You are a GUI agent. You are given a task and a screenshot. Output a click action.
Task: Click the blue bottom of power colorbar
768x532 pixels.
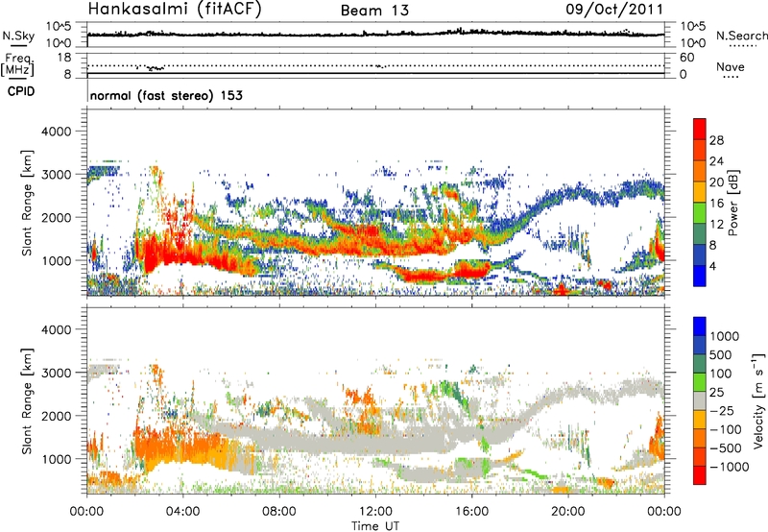(x=700, y=277)
